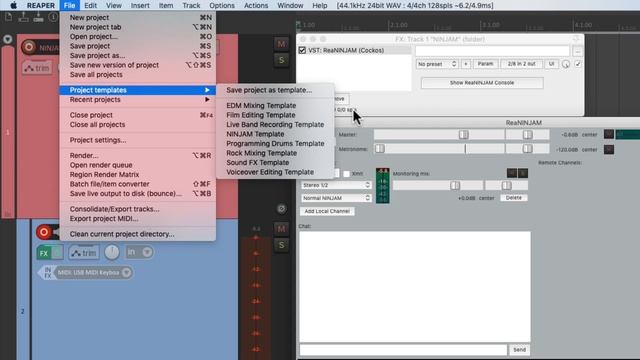The height and width of the screenshot is (360, 640).
Task: Click trim envelope button on track 2
Action: coord(84,253)
